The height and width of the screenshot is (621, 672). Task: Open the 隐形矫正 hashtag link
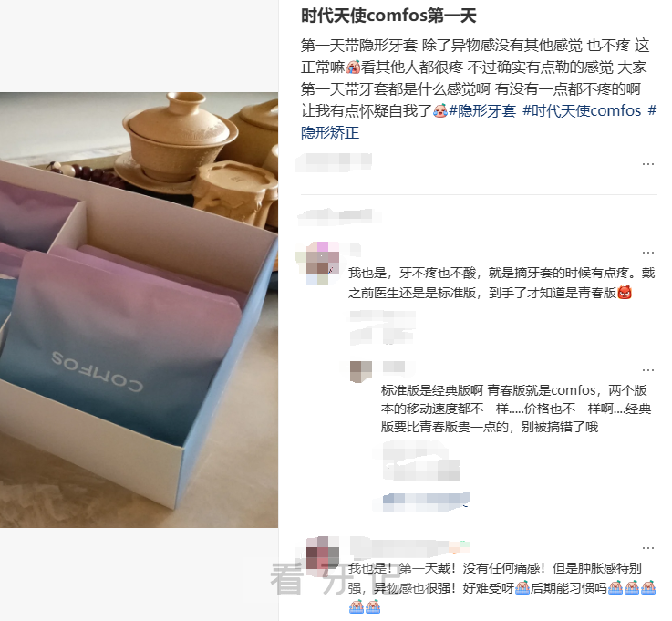point(329,133)
